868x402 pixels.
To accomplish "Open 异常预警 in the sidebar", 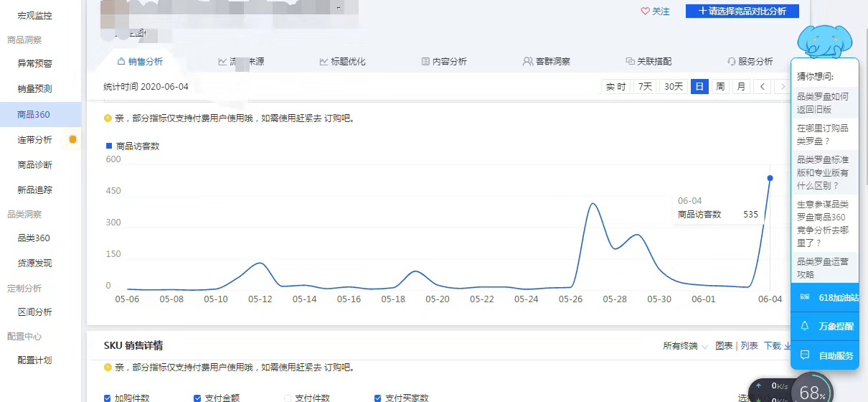I will (35, 63).
